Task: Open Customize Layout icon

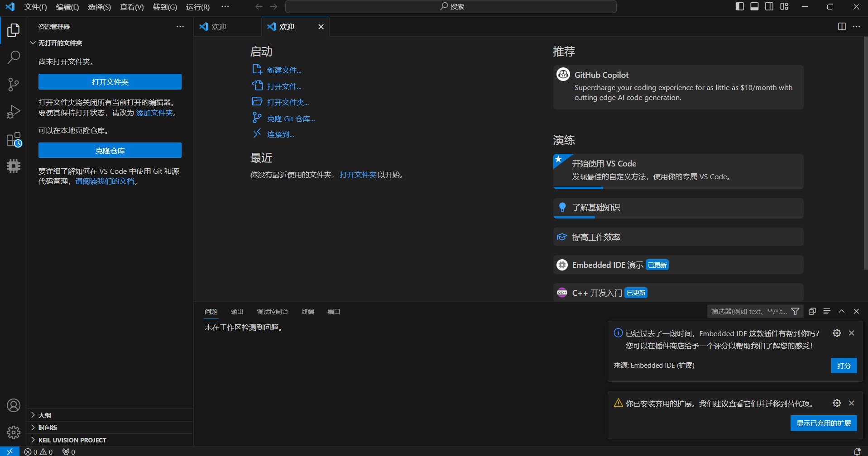Action: (784, 6)
